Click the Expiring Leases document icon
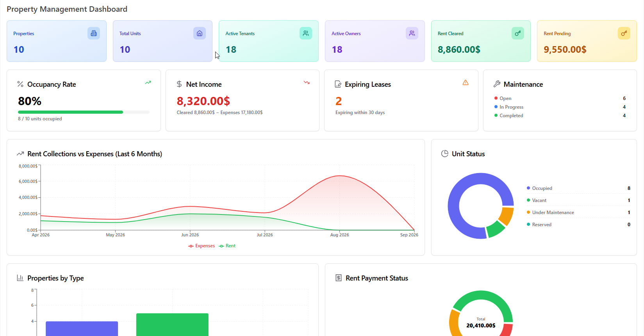 point(338,84)
